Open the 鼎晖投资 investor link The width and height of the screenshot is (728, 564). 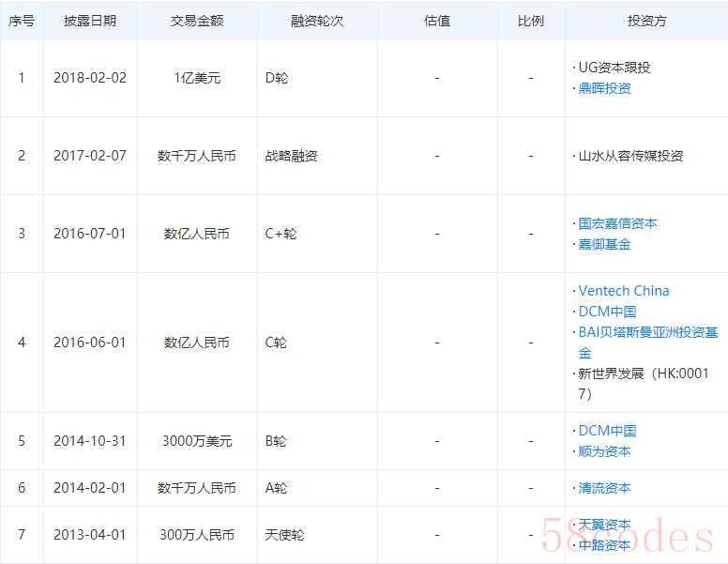[x=604, y=88]
